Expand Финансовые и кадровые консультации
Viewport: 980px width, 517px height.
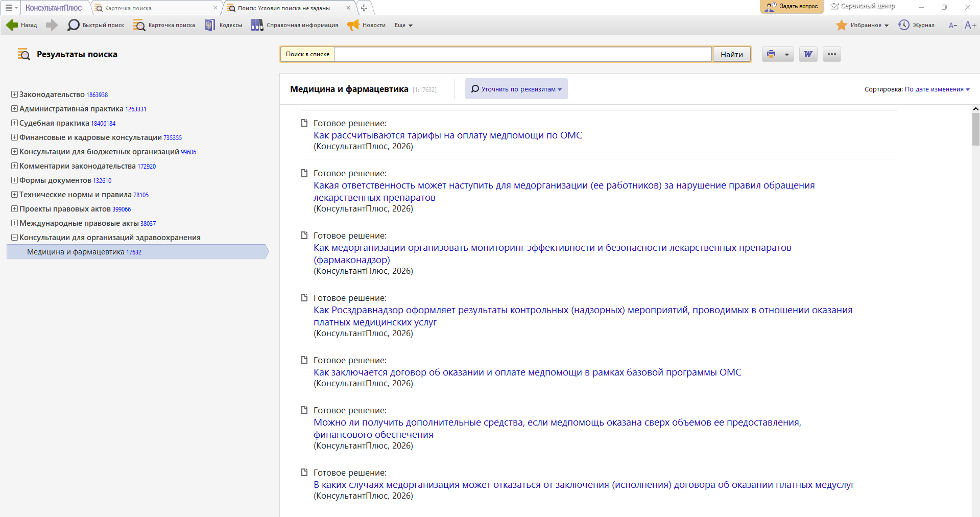(x=15, y=137)
